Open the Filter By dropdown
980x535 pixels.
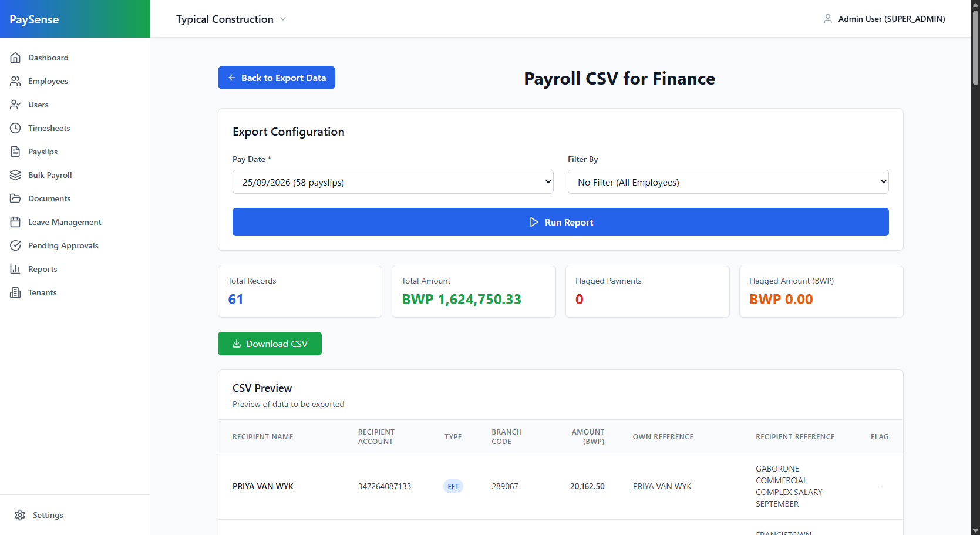(x=728, y=182)
